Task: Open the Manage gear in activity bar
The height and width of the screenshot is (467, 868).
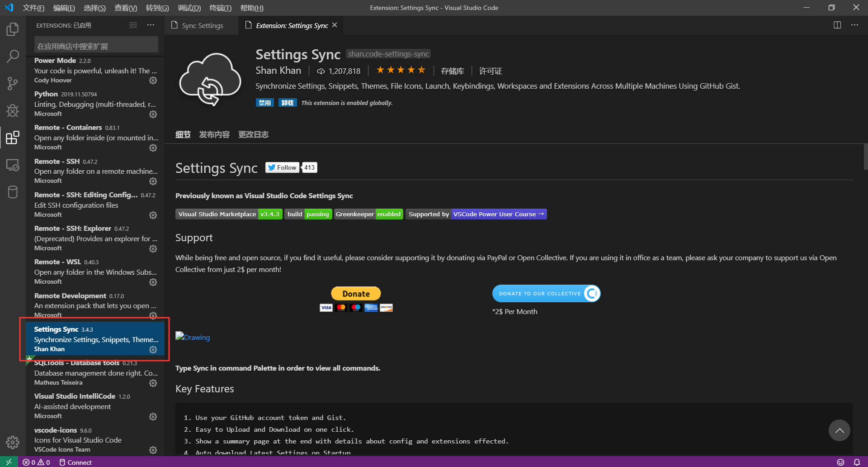Action: (x=13, y=442)
